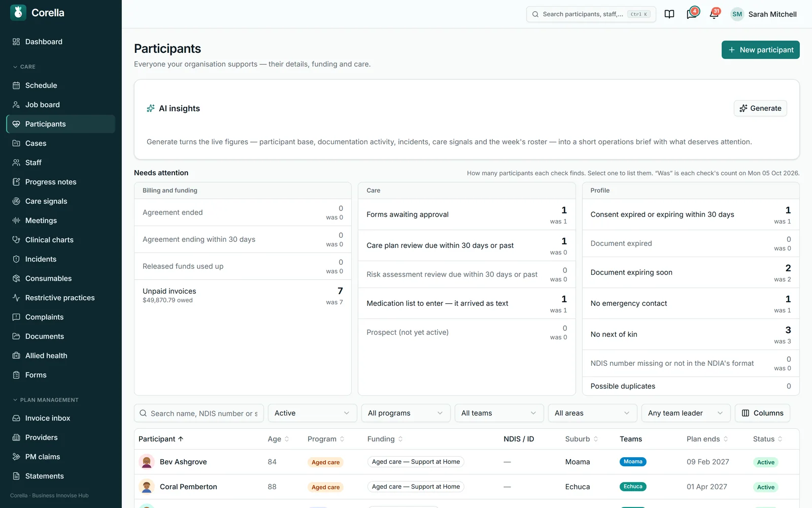Open the All teams dropdown
Screen dimensions: 812x508
pyautogui.click(x=499, y=413)
